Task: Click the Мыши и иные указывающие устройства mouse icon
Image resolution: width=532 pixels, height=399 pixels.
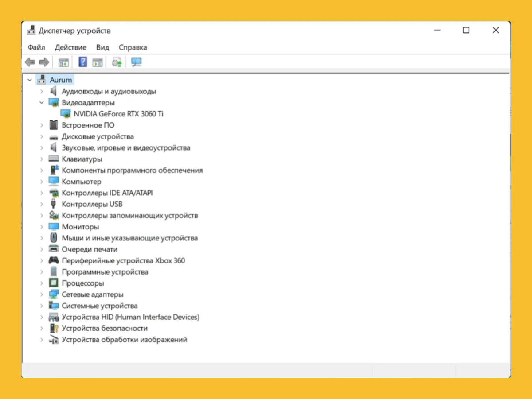Action: click(x=54, y=238)
